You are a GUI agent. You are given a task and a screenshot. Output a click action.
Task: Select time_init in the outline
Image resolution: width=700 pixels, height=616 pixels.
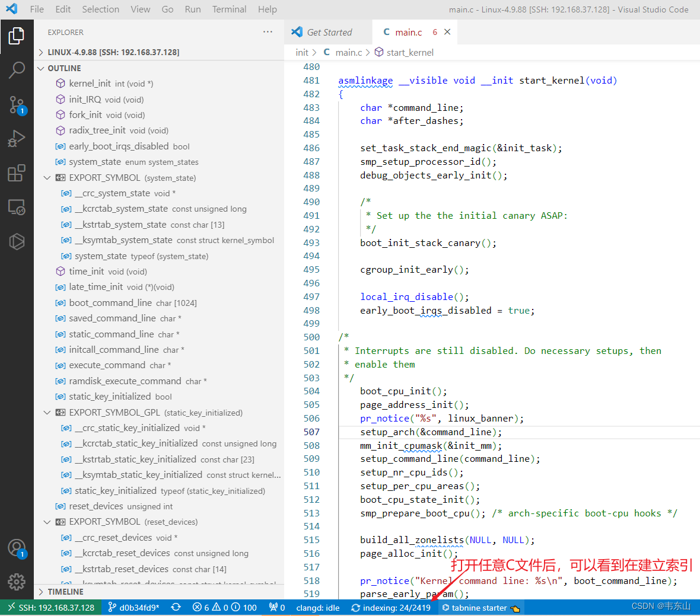click(158, 271)
